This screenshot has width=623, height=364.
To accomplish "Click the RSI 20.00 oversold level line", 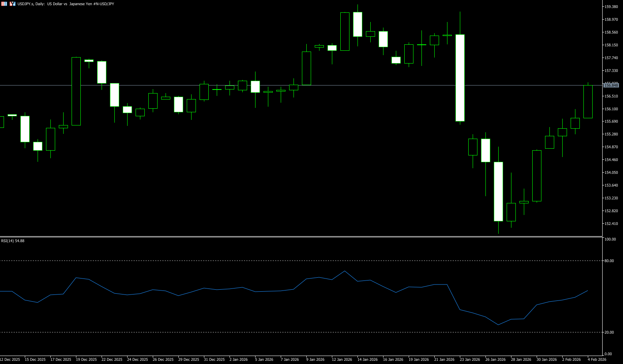I will point(300,332).
